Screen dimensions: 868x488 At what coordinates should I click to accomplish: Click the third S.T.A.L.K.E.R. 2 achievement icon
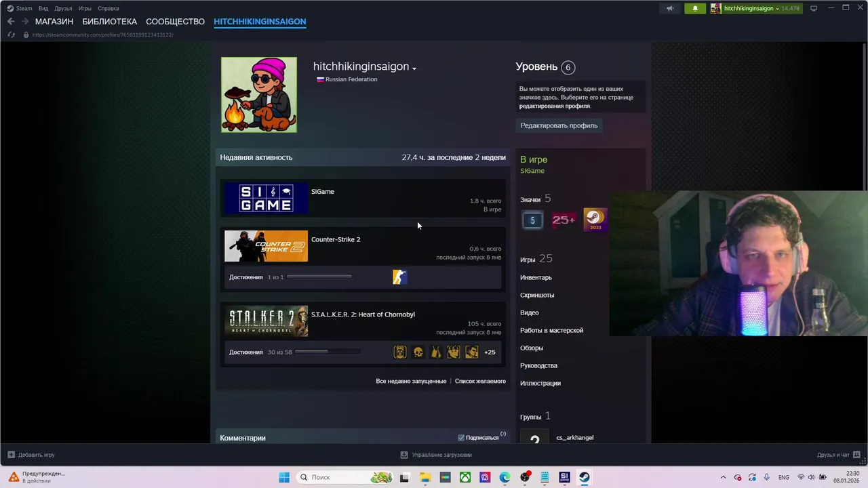pos(436,352)
